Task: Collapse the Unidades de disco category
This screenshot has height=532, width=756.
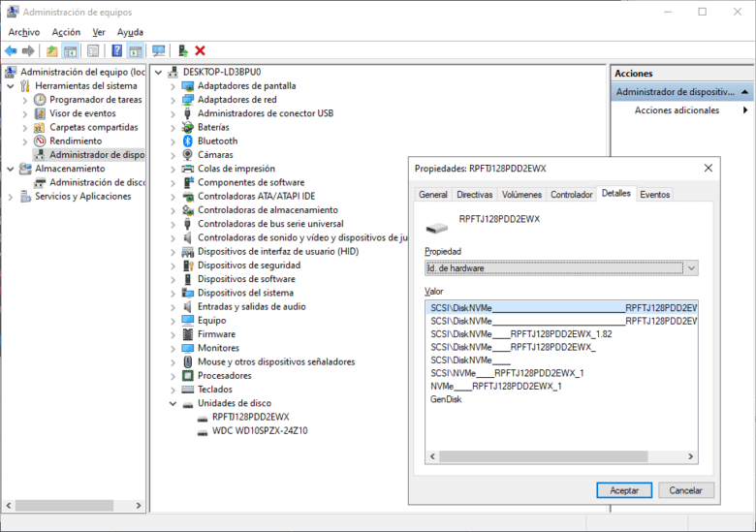Action: 173,403
